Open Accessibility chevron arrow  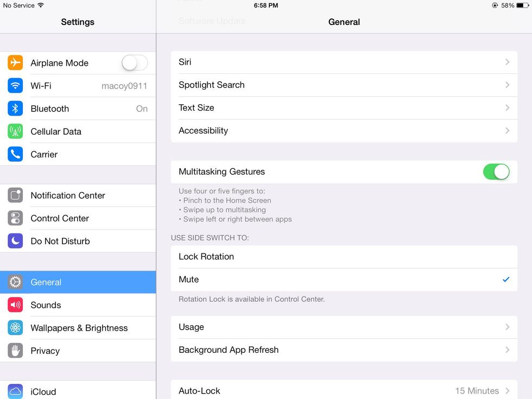(x=507, y=131)
